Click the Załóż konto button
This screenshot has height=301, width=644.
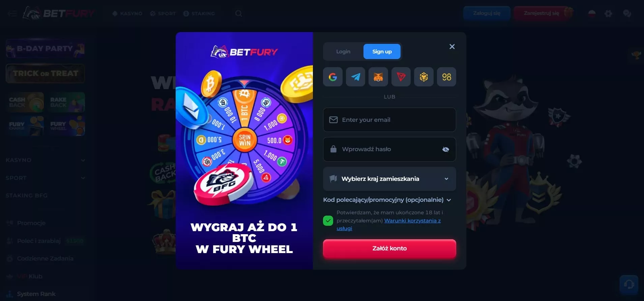(x=389, y=248)
